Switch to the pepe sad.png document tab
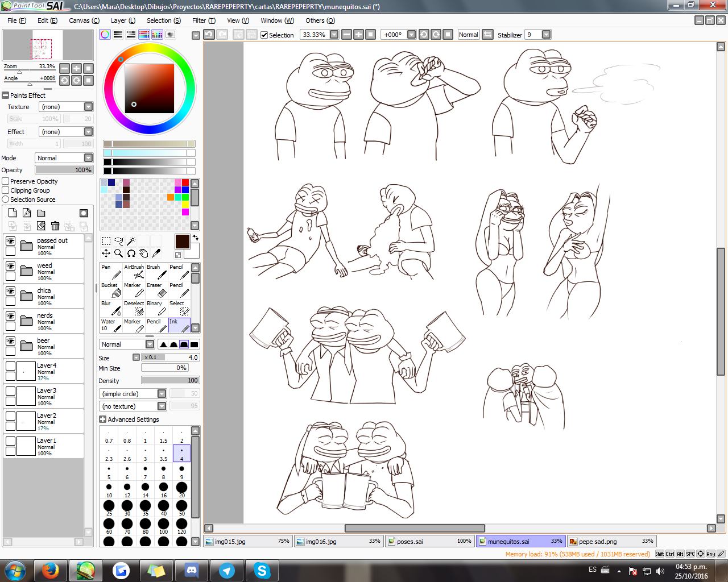 tap(611, 542)
